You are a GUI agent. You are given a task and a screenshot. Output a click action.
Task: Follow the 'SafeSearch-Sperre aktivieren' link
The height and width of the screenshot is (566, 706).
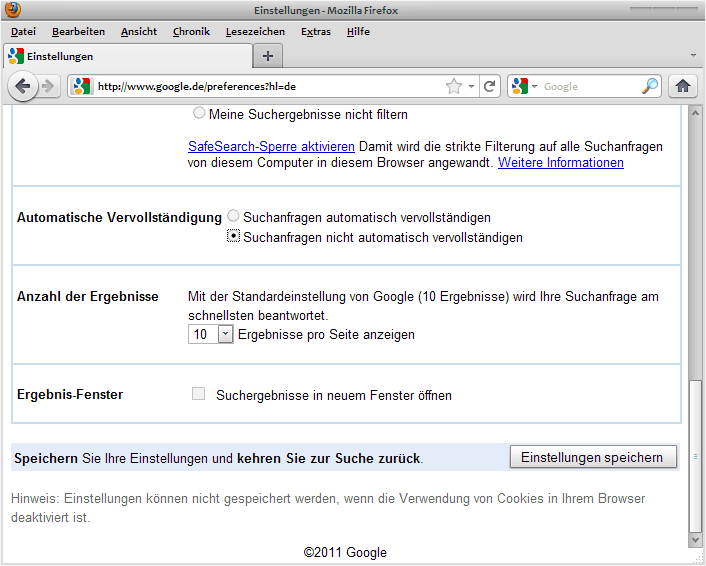pos(272,146)
